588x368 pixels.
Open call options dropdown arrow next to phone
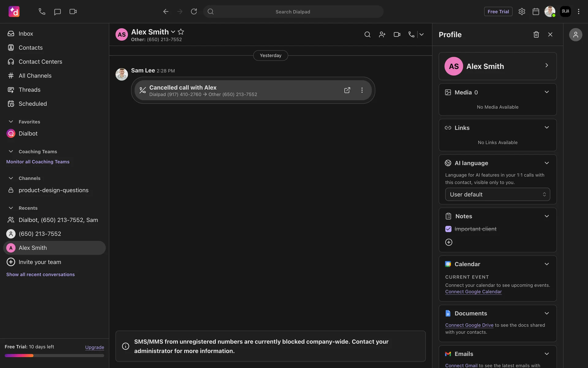point(422,35)
